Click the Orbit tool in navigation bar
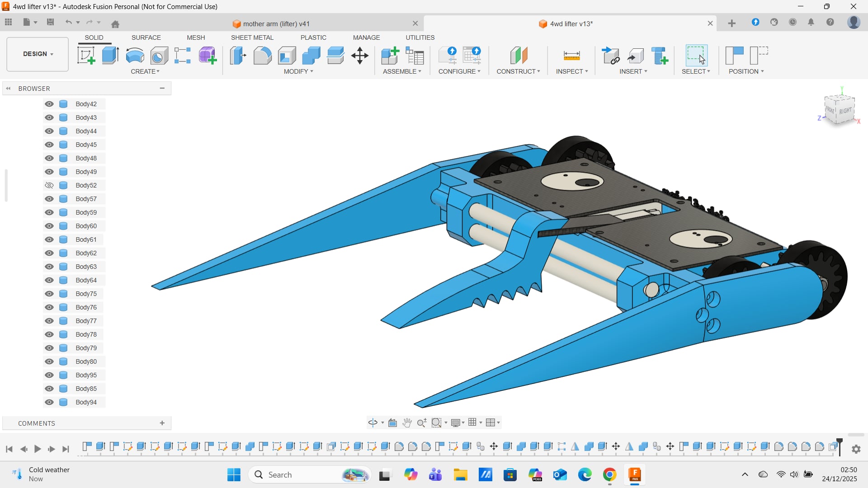 click(x=373, y=422)
